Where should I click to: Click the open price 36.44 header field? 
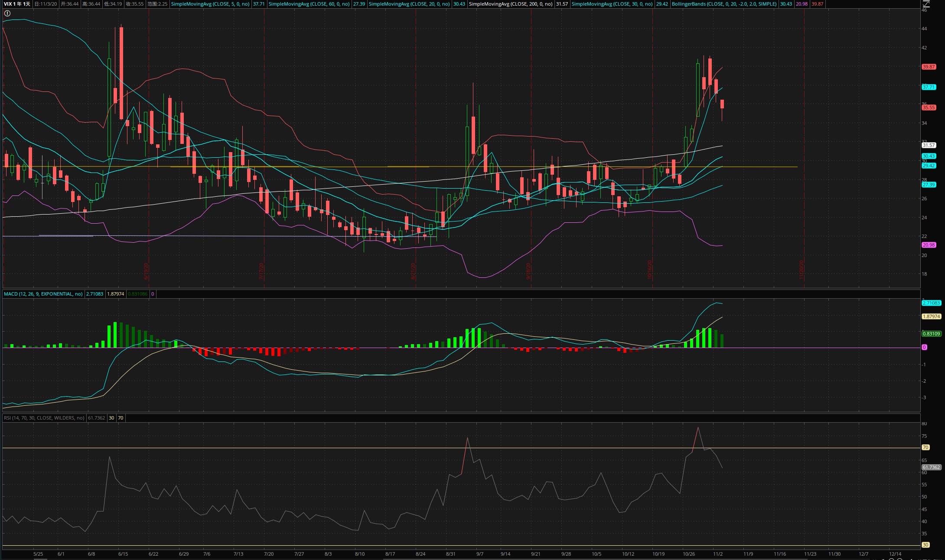pos(70,4)
